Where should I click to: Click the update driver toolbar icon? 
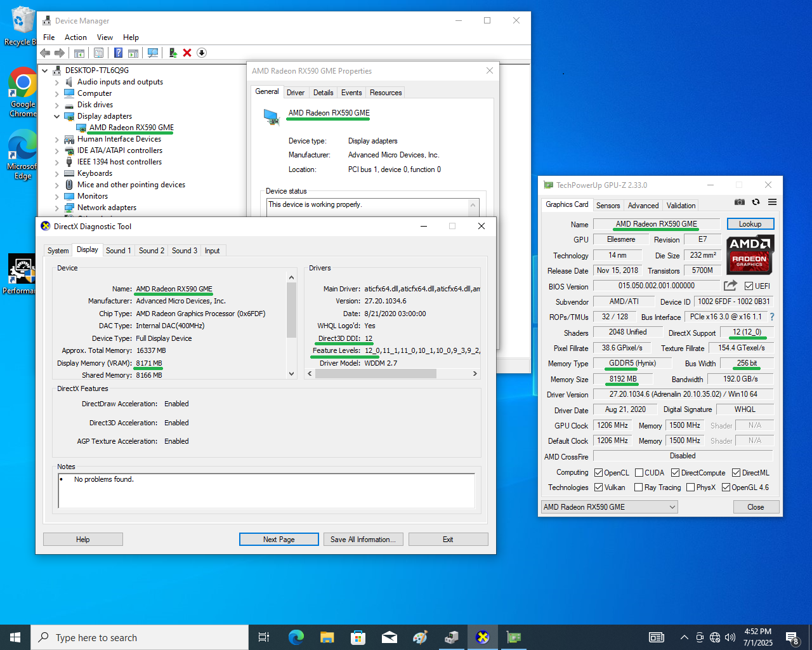pos(173,53)
